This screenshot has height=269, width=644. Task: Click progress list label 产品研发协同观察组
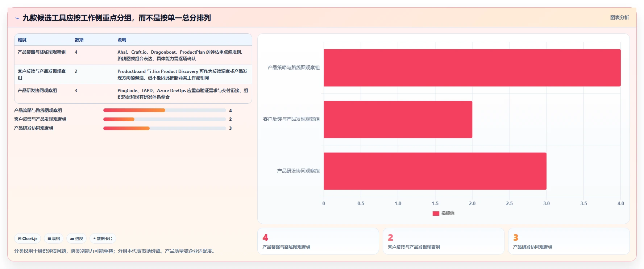(34, 128)
